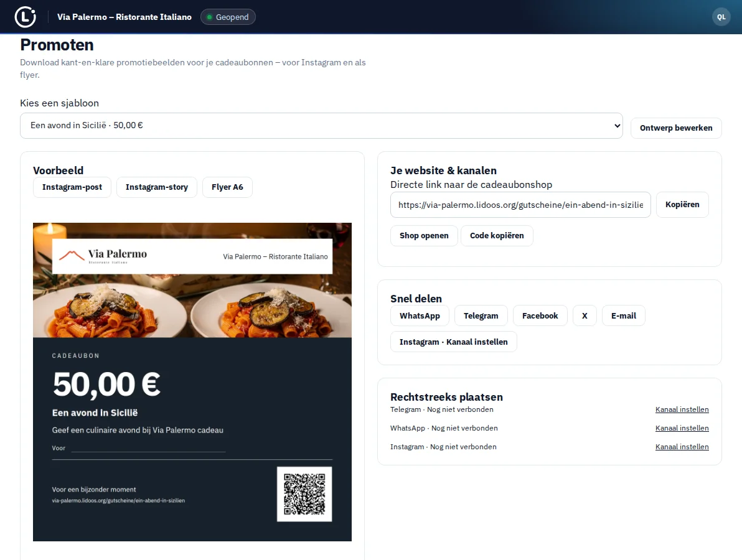
Task: Click the Via Palermo – Ristorante Italiano header title
Action: click(x=124, y=17)
